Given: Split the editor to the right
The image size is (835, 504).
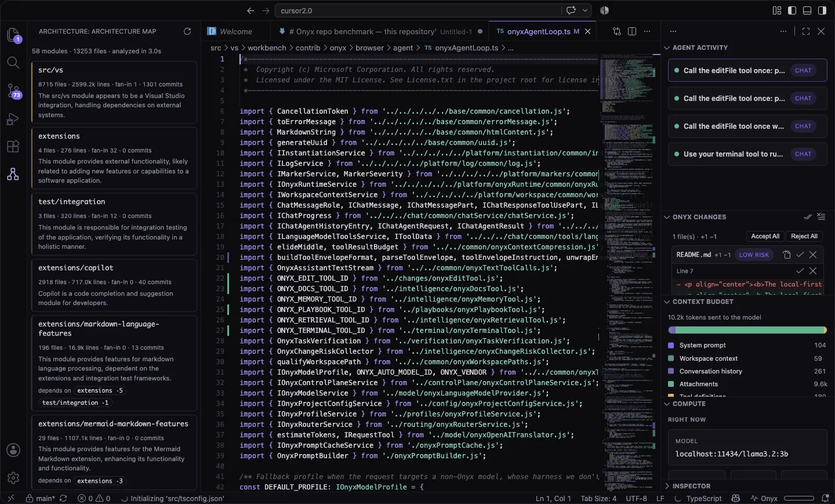Looking at the screenshot, I should [x=632, y=31].
